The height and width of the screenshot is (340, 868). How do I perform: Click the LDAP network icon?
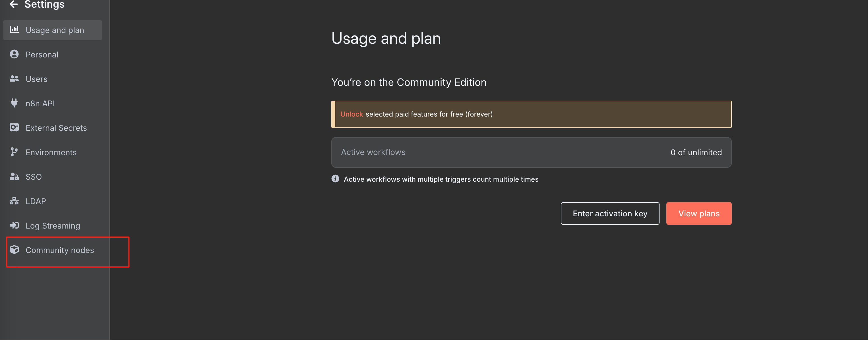[x=14, y=201]
